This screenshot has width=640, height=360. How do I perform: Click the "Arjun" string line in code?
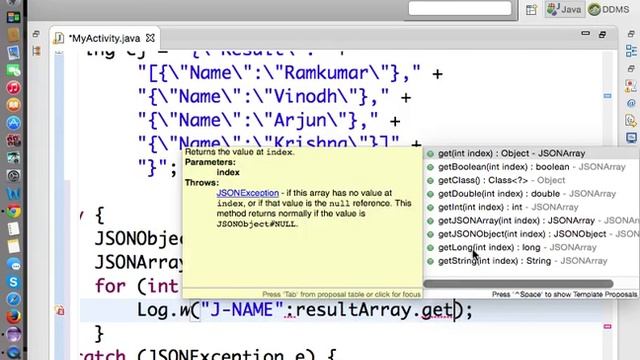(x=269, y=121)
